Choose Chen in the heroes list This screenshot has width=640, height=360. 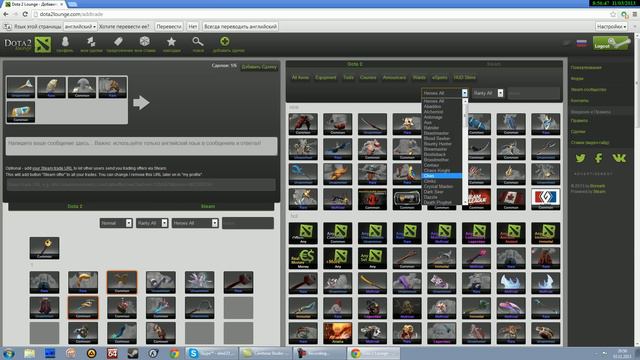(442, 176)
